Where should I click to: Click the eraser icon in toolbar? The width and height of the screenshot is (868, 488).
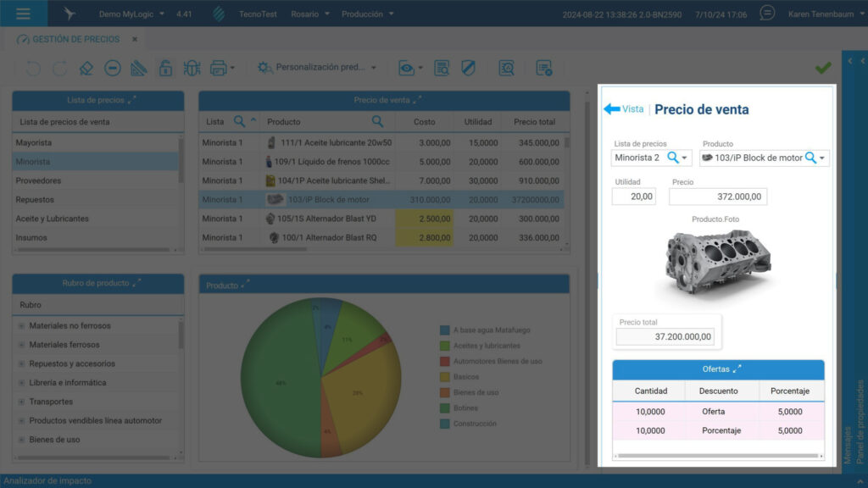[x=86, y=68]
